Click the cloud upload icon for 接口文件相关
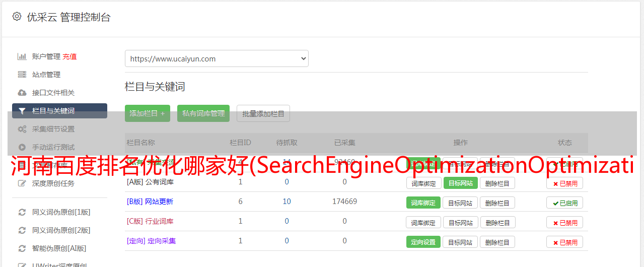Viewport: 644px width, 267px height. (x=22, y=93)
